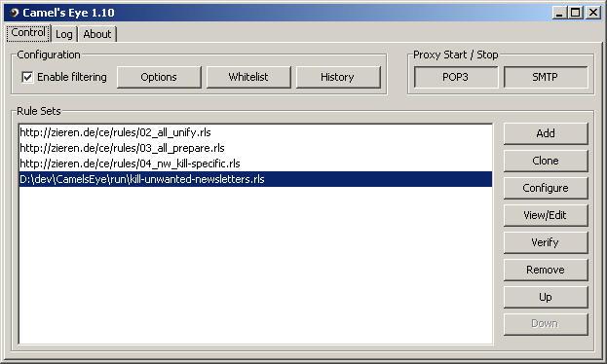Select the 03_all_prepare.rls rule set
The image size is (607, 364).
point(255,148)
